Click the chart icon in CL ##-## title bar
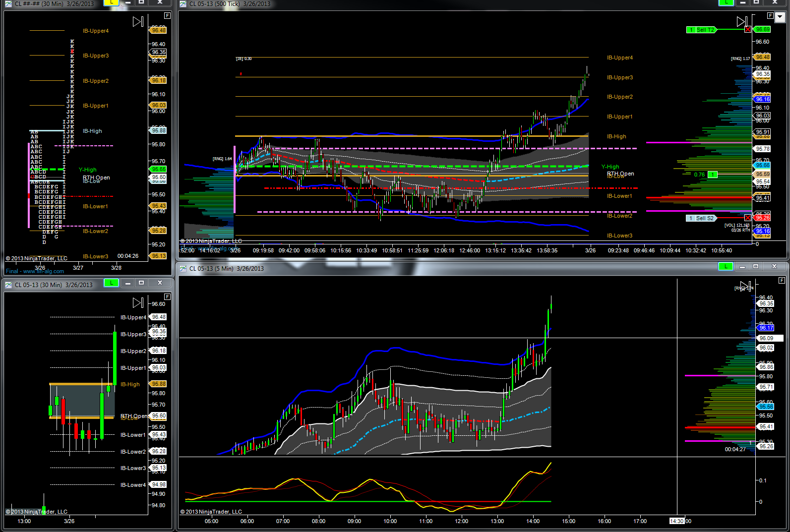 (x=8, y=3)
